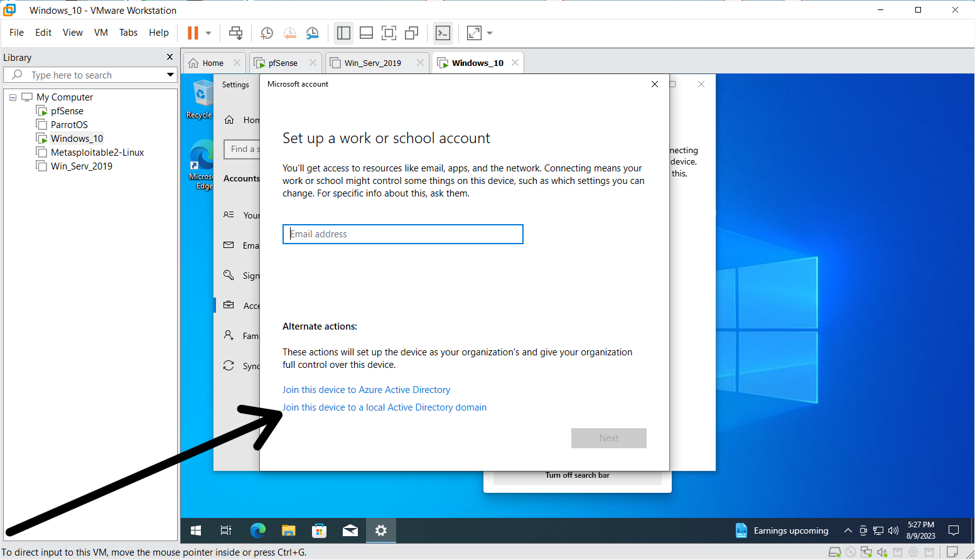Open Mail from the taskbar
Screen dimensions: 975x560
coord(350,530)
